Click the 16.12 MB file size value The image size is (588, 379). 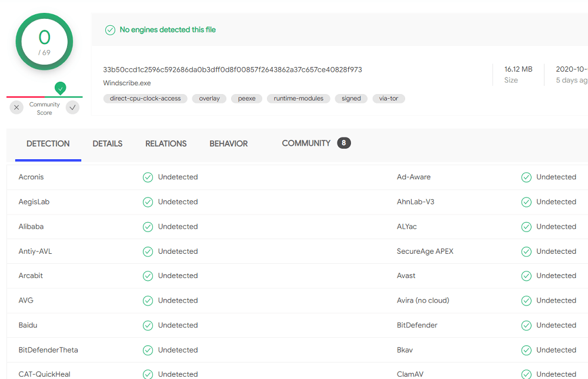[518, 69]
